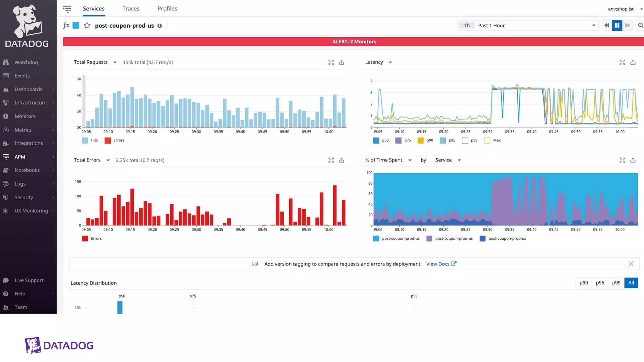This screenshot has width=644, height=362.
Task: Open the Total Errors metric dropdown
Action: 92,160
